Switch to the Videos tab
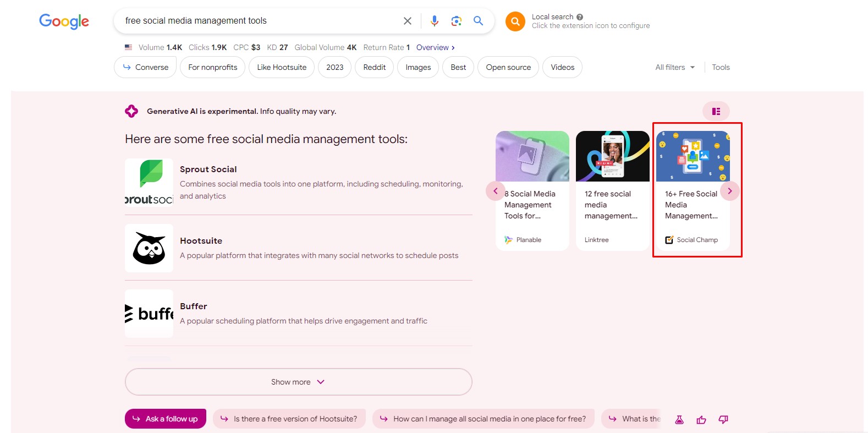Image resolution: width=868 pixels, height=433 pixels. click(x=563, y=67)
